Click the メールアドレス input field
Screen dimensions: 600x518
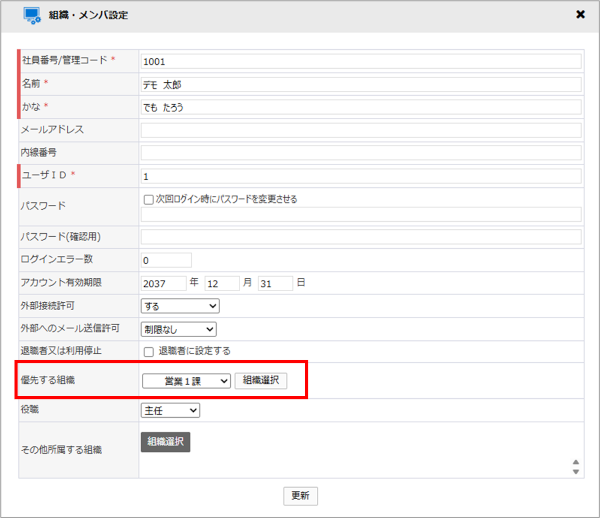pos(360,130)
